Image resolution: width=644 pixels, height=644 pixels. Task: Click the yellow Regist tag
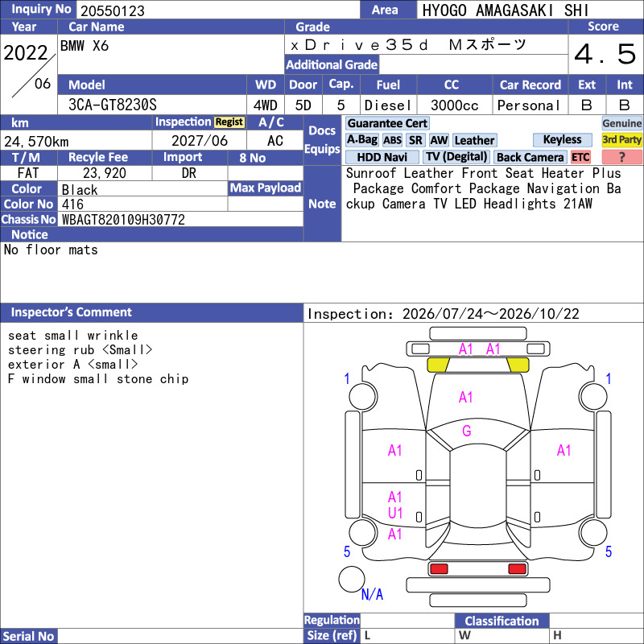(x=229, y=122)
